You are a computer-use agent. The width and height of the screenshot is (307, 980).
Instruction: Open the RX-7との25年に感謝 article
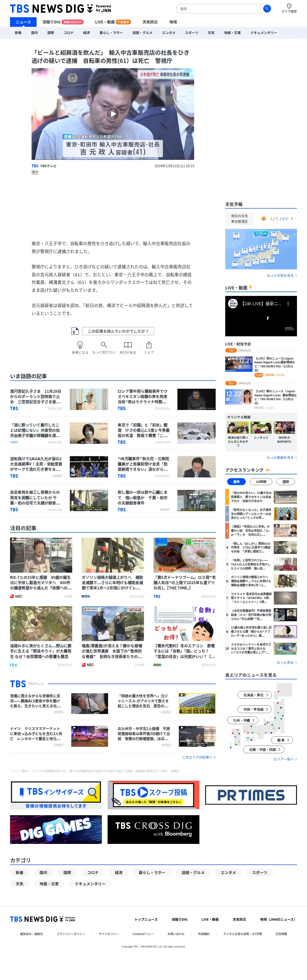[x=41, y=568]
